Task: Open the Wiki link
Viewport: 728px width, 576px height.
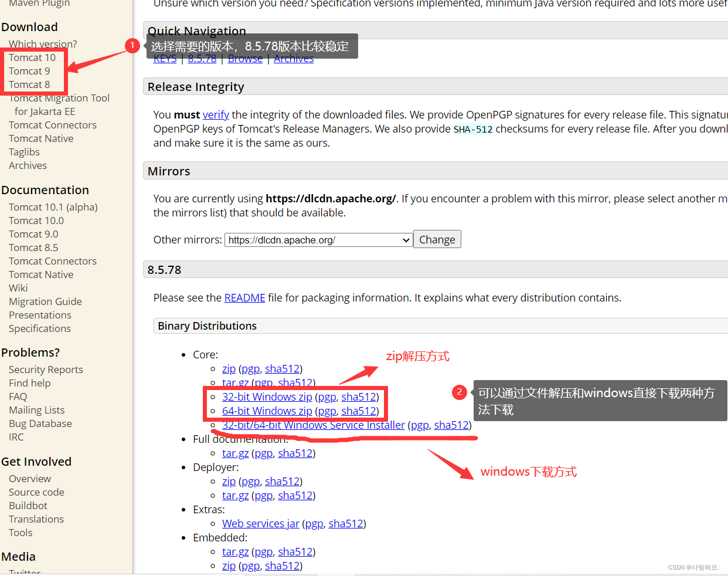Action: tap(18, 288)
